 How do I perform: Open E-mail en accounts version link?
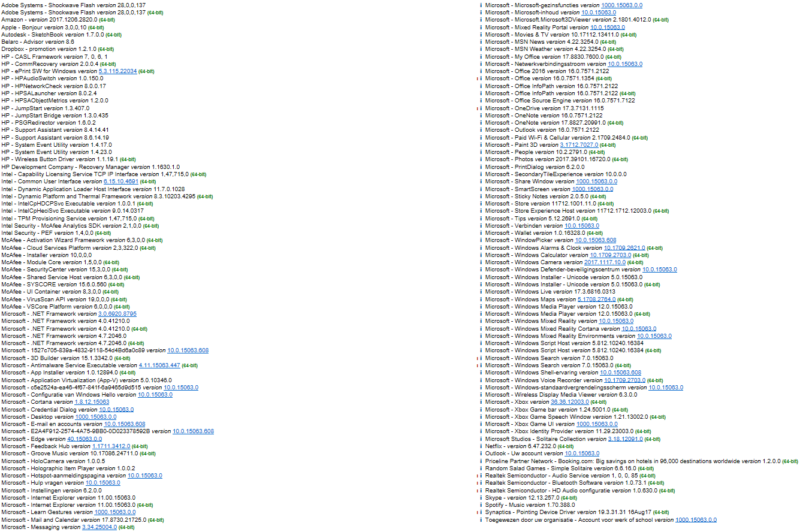[x=125, y=424]
